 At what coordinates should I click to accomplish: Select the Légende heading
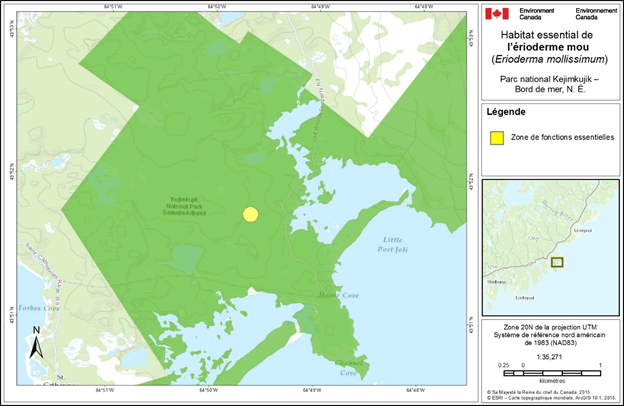coord(505,110)
